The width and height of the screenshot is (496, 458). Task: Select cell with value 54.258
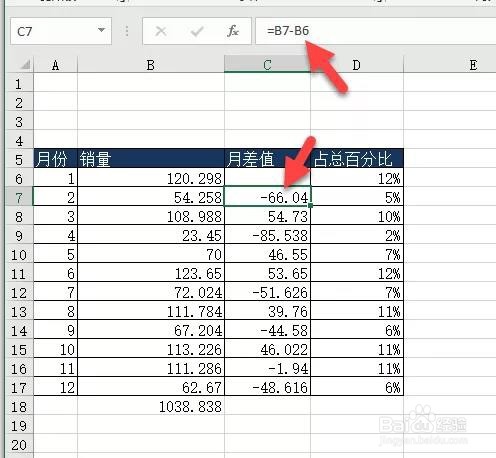click(151, 197)
